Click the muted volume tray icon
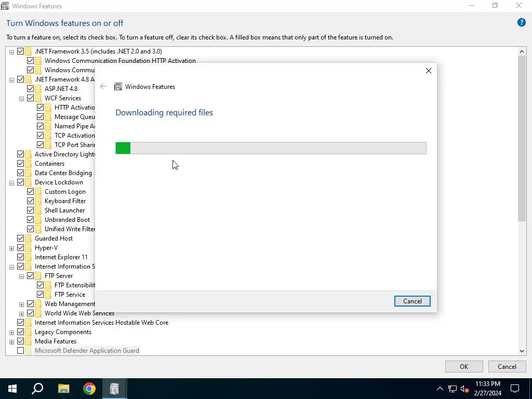The width and height of the screenshot is (532, 399). pyautogui.click(x=464, y=389)
